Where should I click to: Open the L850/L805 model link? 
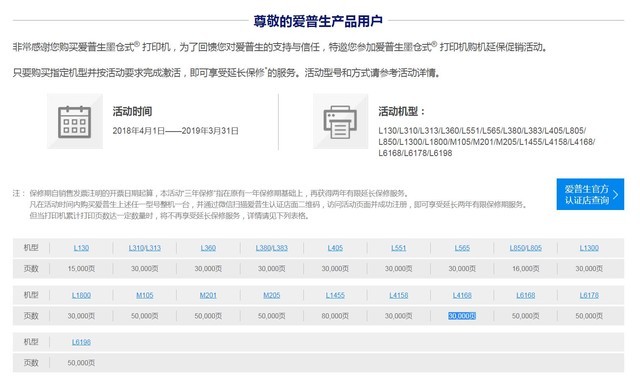525,248
